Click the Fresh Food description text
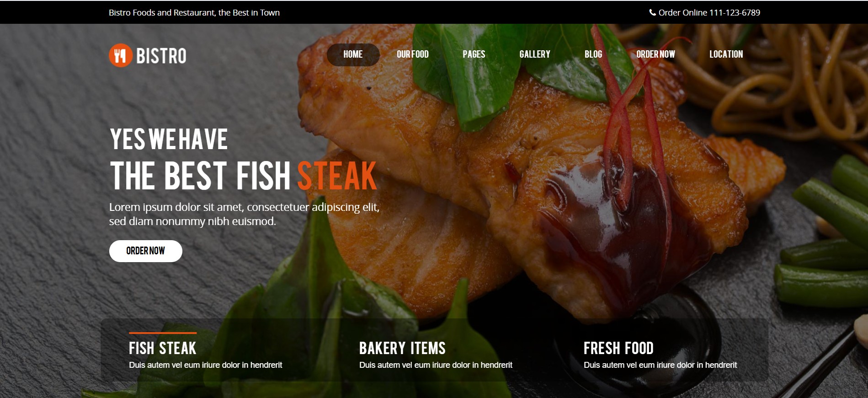 point(660,365)
